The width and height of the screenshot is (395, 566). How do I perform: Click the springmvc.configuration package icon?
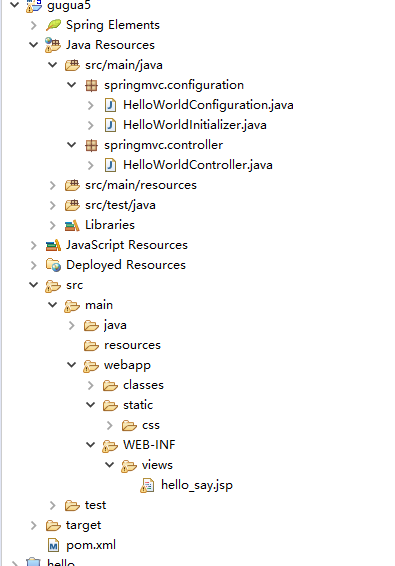(x=91, y=85)
